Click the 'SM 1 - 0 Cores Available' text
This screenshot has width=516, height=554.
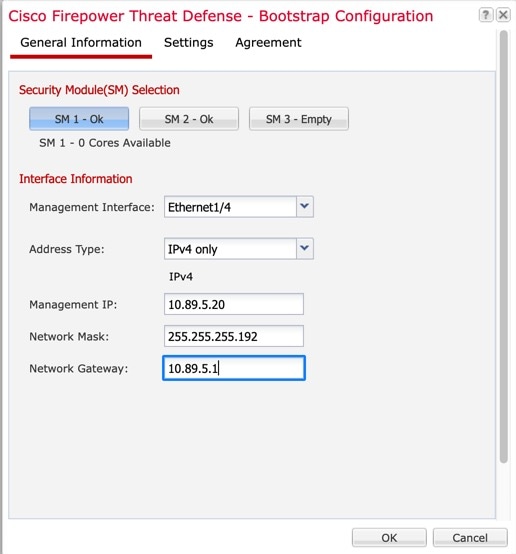pos(105,143)
